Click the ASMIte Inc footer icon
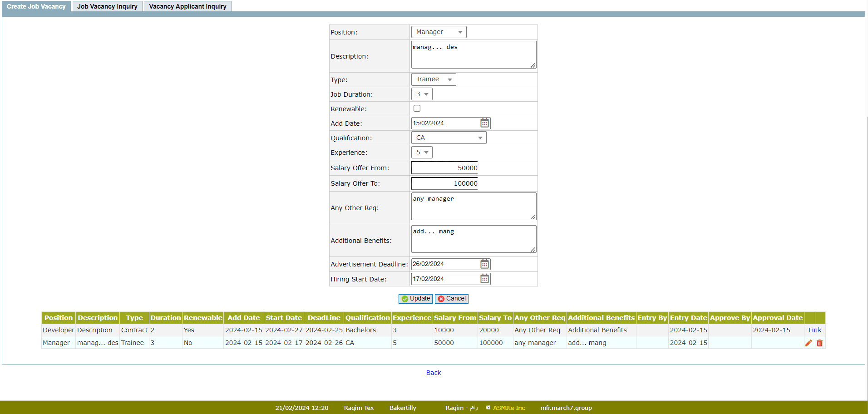The image size is (868, 414). 488,408
